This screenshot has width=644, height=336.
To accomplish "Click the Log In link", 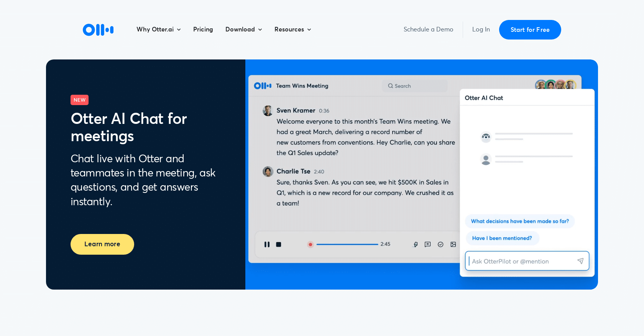I will point(481,30).
